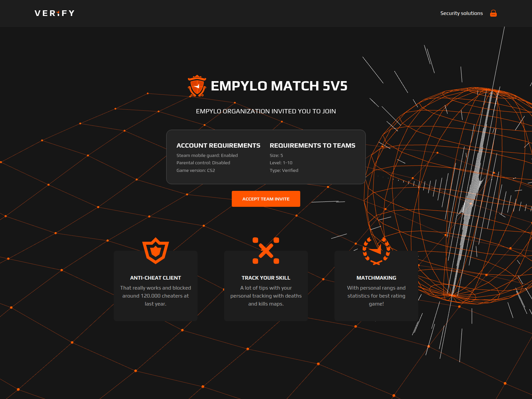Click the REQUIREMENTS TO TEAMS heading

pos(312,145)
